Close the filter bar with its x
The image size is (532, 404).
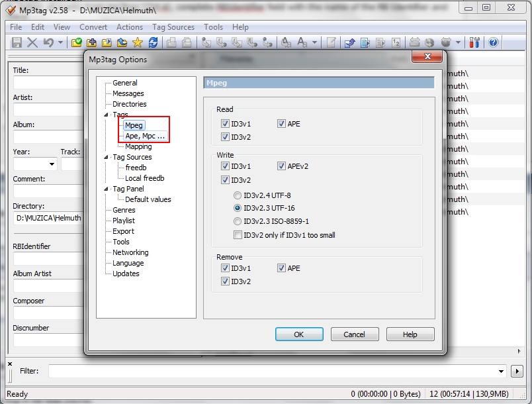pyautogui.click(x=10, y=364)
